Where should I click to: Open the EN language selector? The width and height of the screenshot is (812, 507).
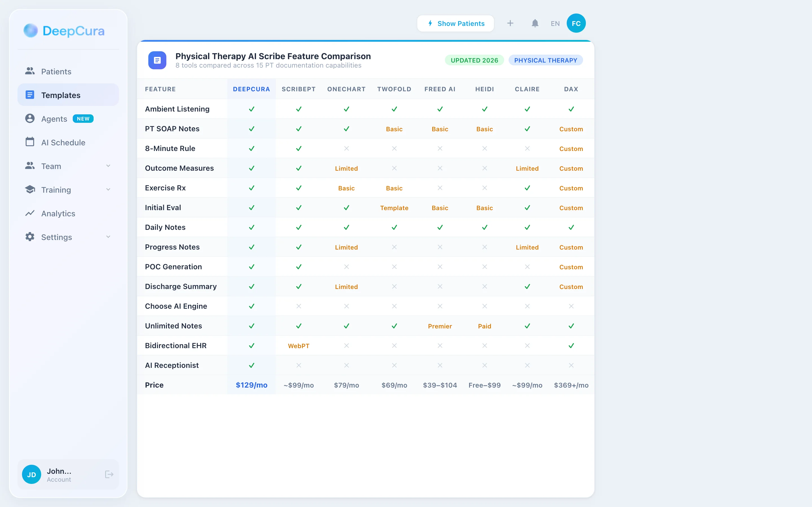555,23
